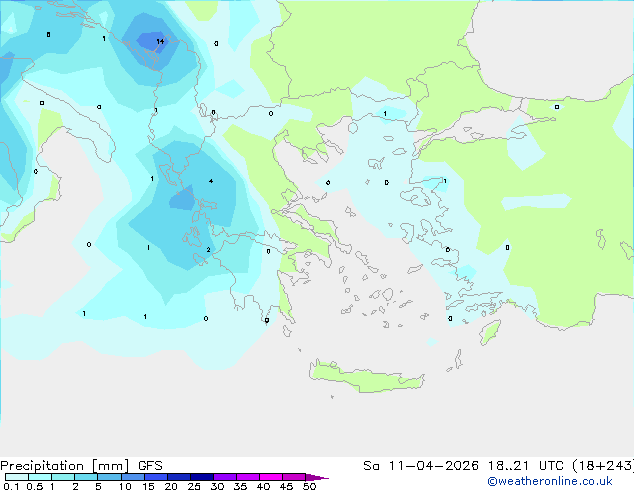The height and width of the screenshot is (490, 634).
Task: Select the 'GFS' model label
Action: (150, 466)
